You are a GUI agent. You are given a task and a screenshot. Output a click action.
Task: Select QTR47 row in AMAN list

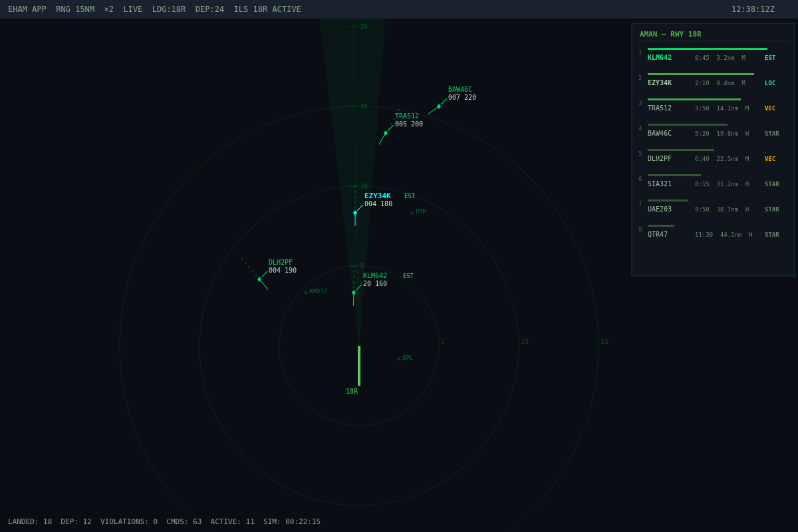(x=713, y=231)
